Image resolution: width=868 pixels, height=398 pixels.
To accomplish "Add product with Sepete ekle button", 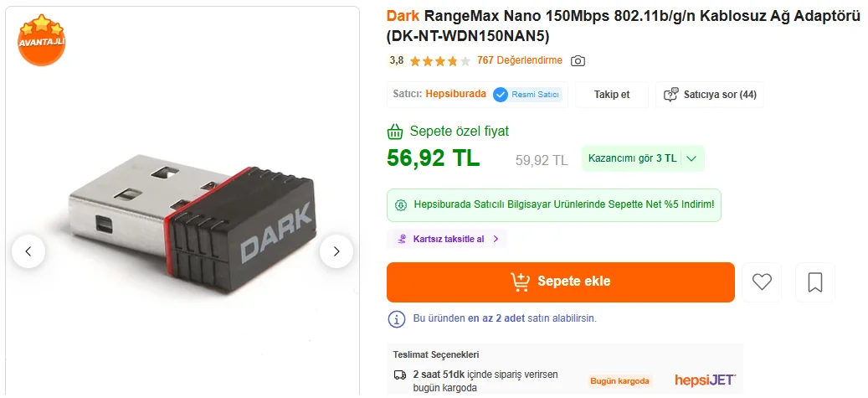I will (x=560, y=282).
